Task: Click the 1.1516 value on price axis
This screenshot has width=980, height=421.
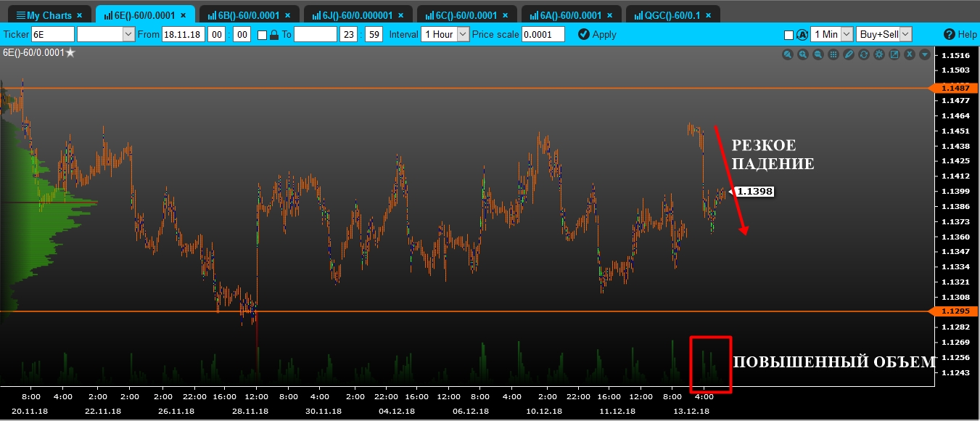Action: (955, 55)
